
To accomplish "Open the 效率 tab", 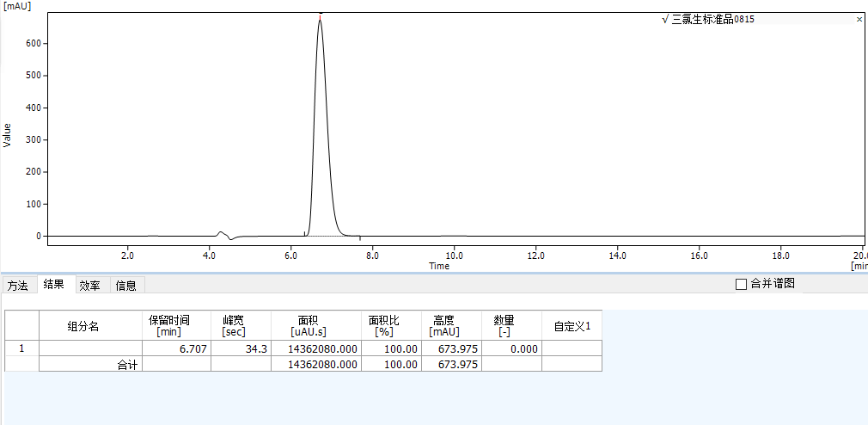I will 89,286.
